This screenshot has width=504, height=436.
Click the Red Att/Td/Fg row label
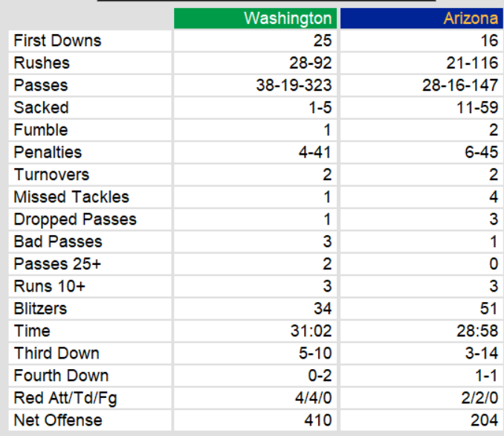65,398
